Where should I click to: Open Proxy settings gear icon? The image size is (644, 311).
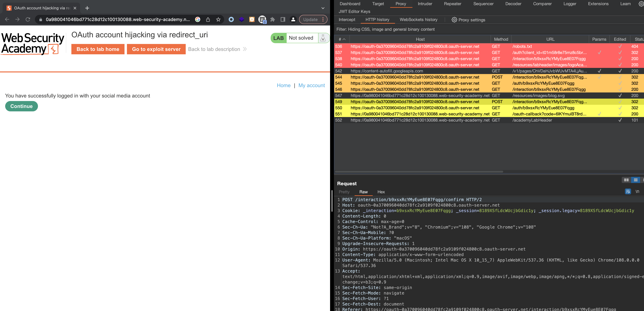(x=454, y=20)
